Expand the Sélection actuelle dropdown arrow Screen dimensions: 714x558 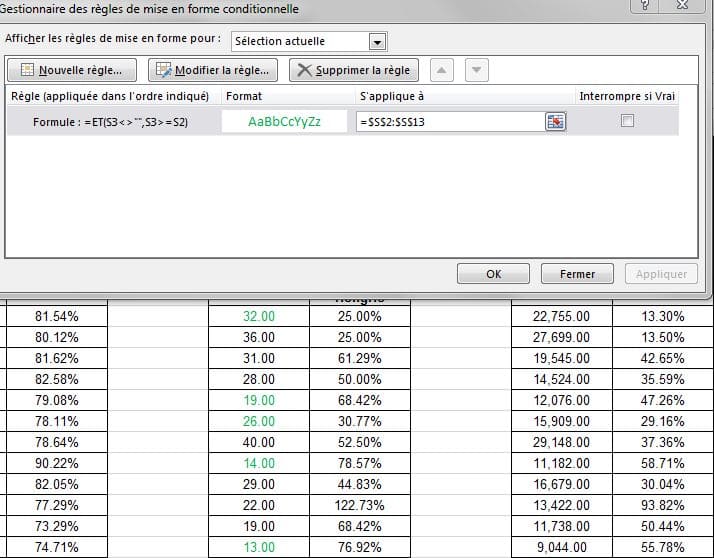click(377, 42)
